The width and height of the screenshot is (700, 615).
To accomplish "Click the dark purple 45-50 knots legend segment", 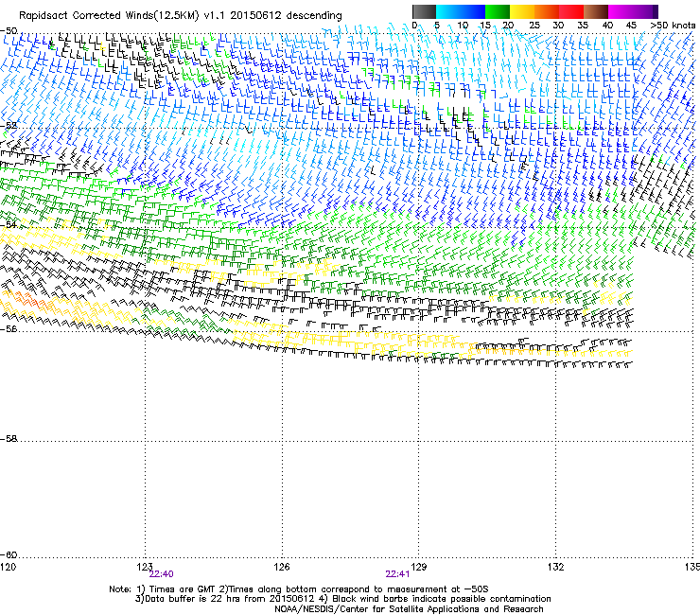I will (x=645, y=11).
